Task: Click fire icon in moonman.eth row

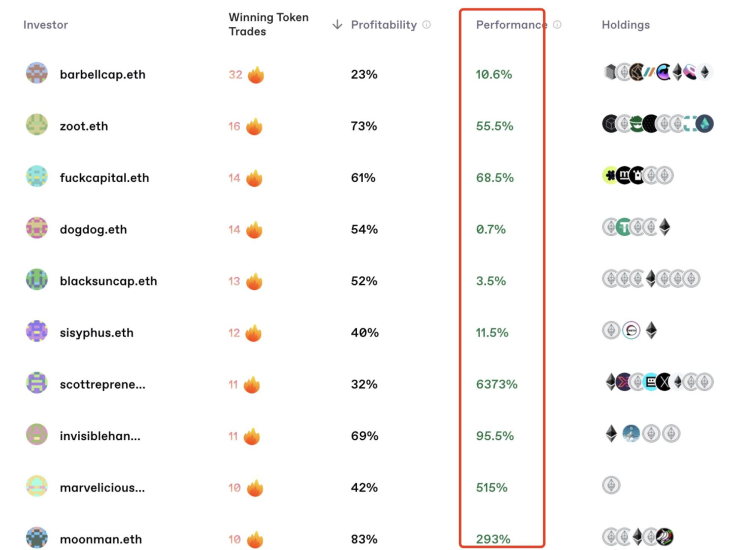Action: [x=255, y=539]
